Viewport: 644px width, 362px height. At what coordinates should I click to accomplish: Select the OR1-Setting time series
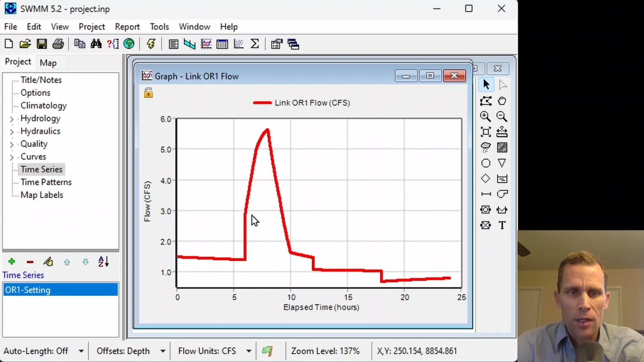click(61, 290)
